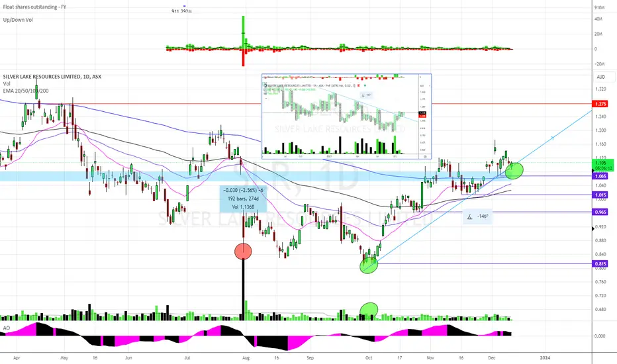Click the SILVER LAKE RESOURCES LIMITED, 1D, ASX title
This screenshot has height=364, width=617.
52,77
